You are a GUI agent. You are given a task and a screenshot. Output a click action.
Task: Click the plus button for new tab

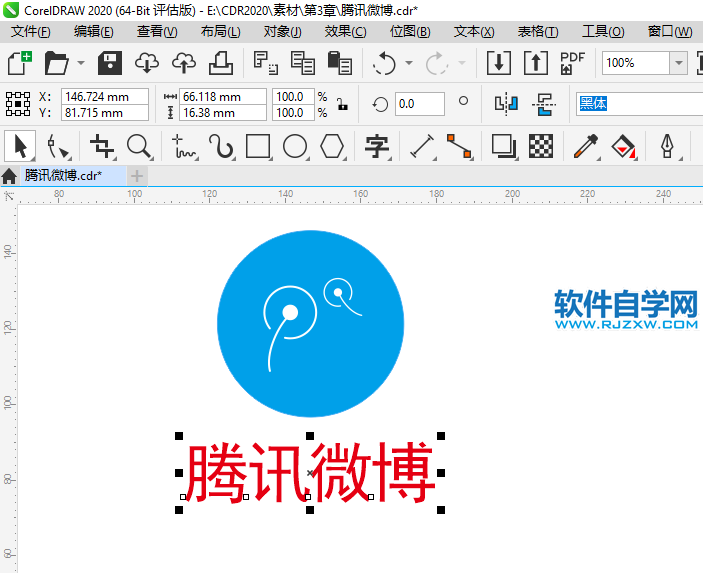point(137,176)
